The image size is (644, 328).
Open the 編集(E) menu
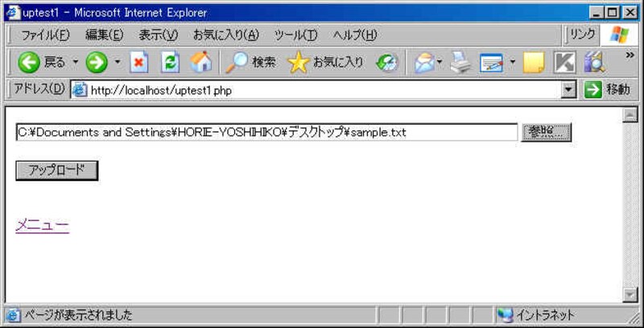coord(105,35)
